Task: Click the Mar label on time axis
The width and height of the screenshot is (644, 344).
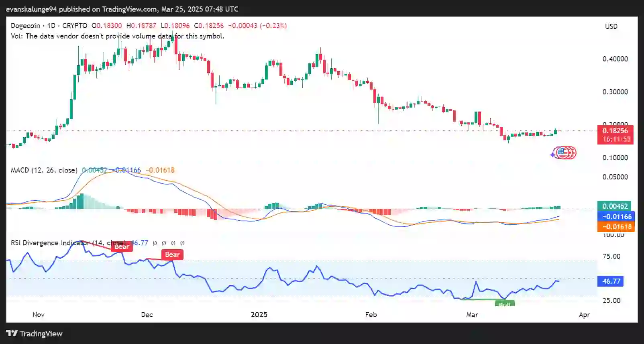Action: [x=472, y=315]
